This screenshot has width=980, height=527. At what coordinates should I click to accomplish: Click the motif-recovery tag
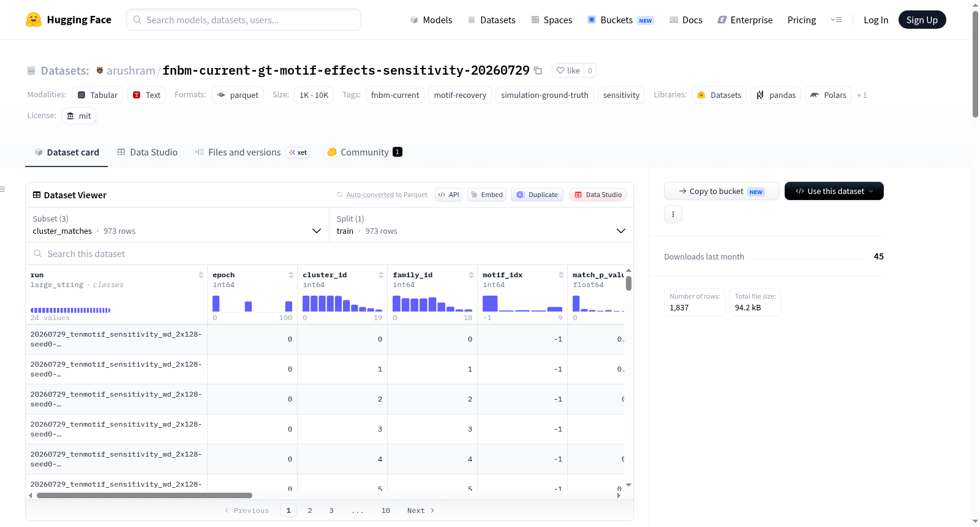[x=460, y=95]
